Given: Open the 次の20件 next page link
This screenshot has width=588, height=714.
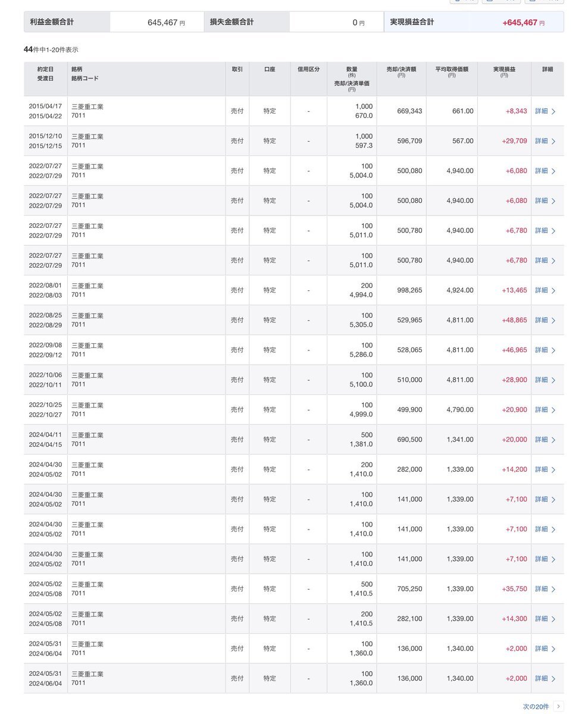Looking at the screenshot, I should click(x=536, y=706).
